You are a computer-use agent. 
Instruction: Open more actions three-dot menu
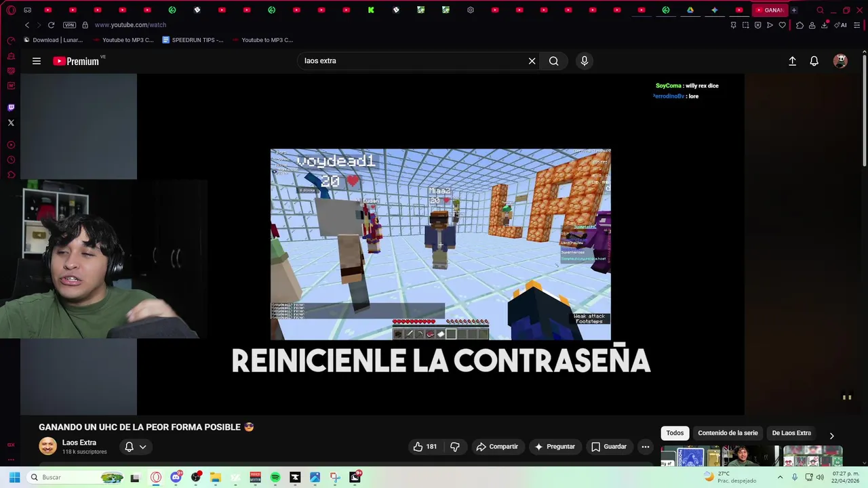pos(646,447)
